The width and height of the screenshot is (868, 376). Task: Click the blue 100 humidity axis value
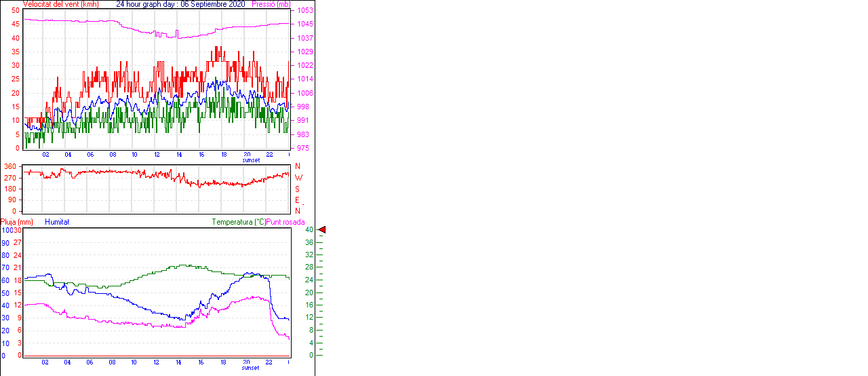coord(6,230)
